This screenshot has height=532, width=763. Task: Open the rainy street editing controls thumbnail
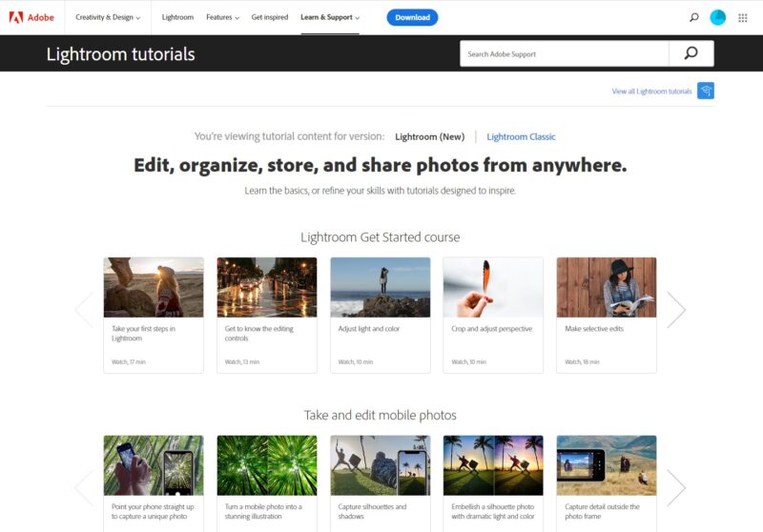(x=267, y=287)
